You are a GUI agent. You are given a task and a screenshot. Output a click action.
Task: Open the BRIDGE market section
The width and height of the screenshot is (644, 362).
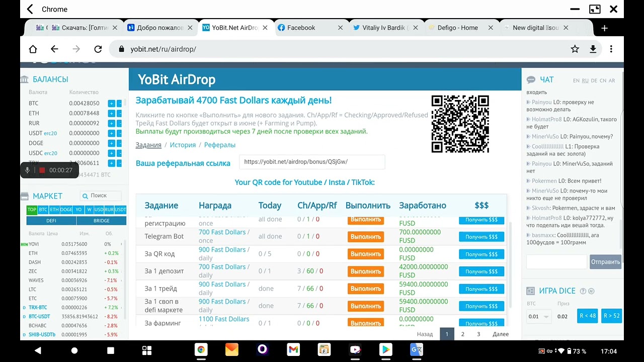click(x=101, y=221)
